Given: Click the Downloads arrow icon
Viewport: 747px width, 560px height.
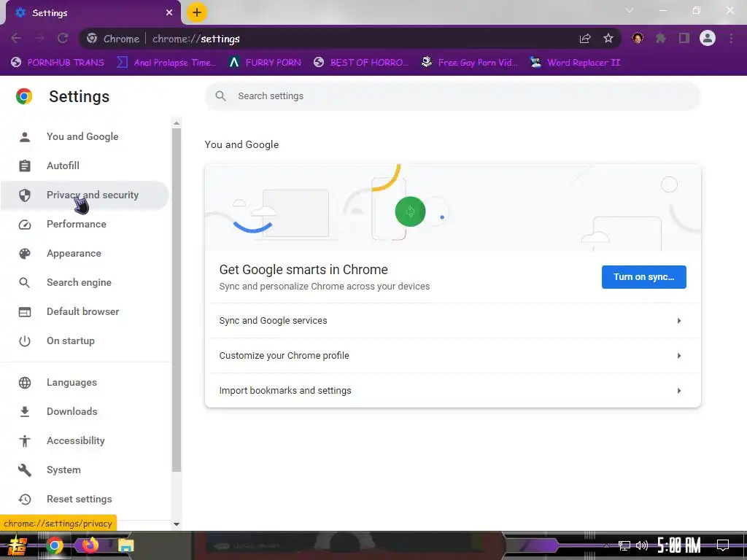Looking at the screenshot, I should click(25, 411).
